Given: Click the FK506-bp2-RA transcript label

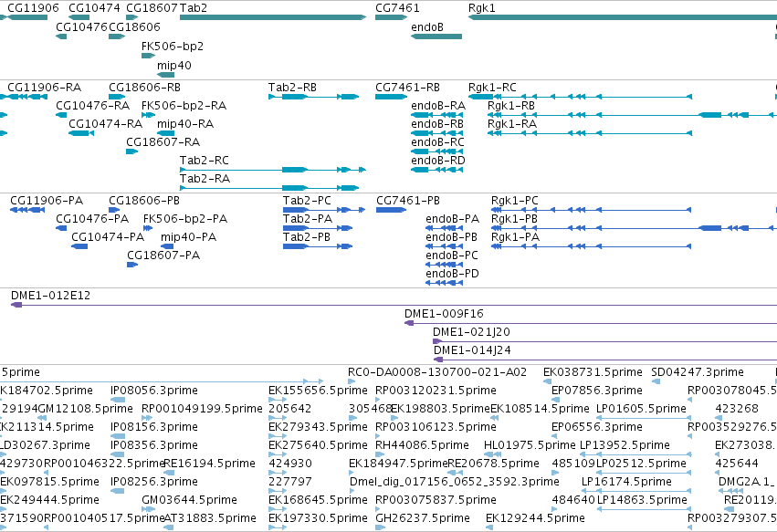Looking at the screenshot, I should tap(184, 106).
